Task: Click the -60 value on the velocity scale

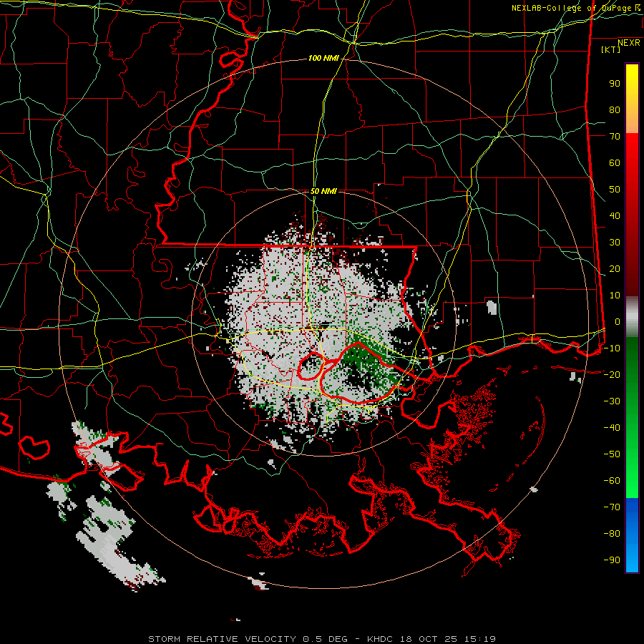Action: pyautogui.click(x=612, y=481)
